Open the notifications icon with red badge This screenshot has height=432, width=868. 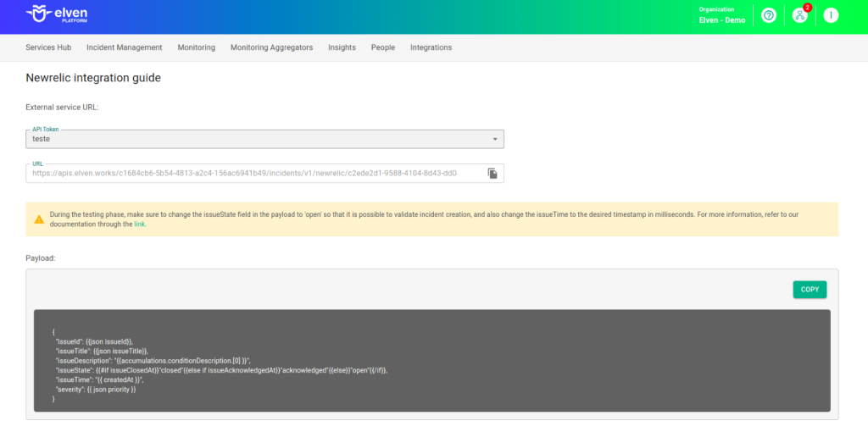coord(799,15)
